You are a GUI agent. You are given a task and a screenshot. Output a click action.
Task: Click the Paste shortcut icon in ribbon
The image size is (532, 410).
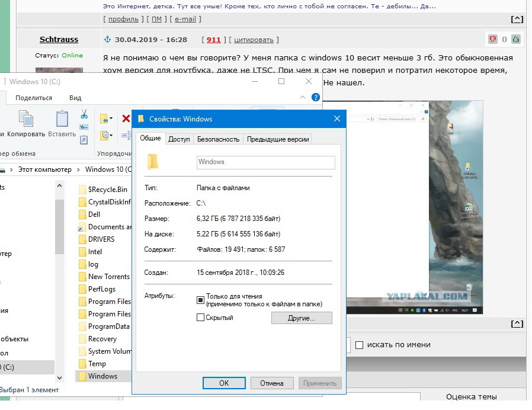[84, 139]
